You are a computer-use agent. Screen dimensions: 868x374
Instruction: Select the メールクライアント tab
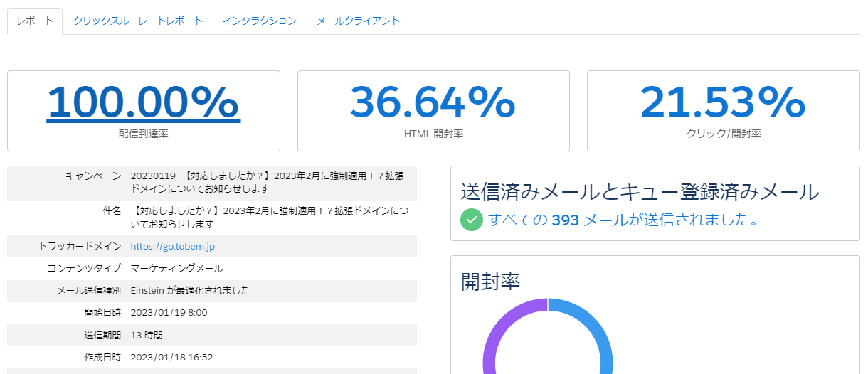(358, 21)
